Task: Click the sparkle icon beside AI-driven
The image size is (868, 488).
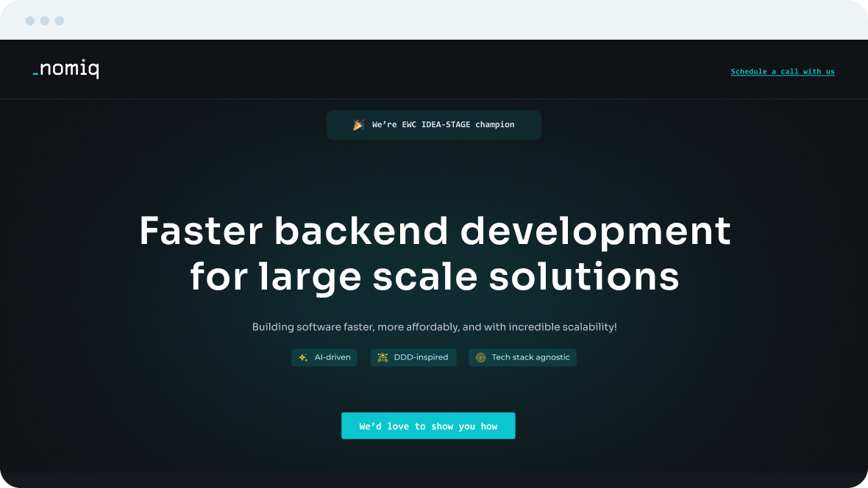Action: pyautogui.click(x=303, y=358)
